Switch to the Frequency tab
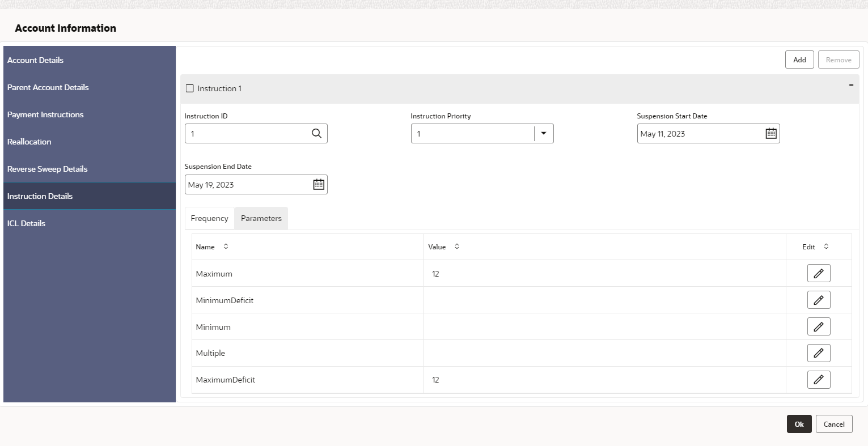Screen dimensions: 868x446 click(x=209, y=218)
